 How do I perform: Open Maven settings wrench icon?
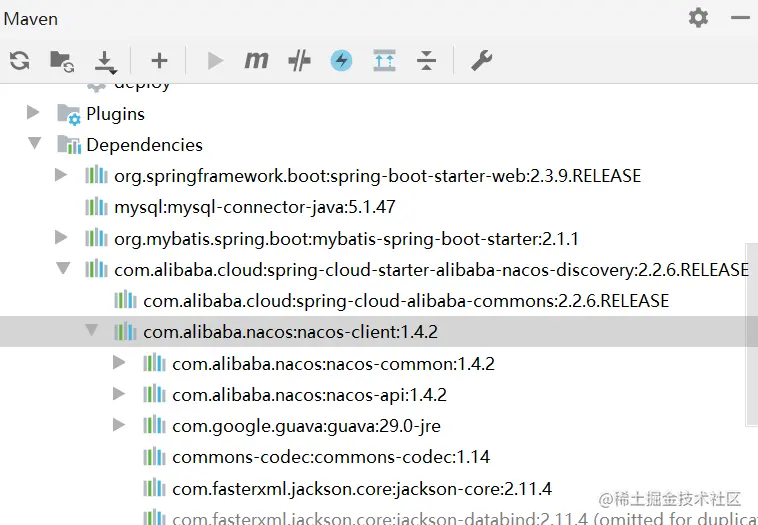point(481,61)
